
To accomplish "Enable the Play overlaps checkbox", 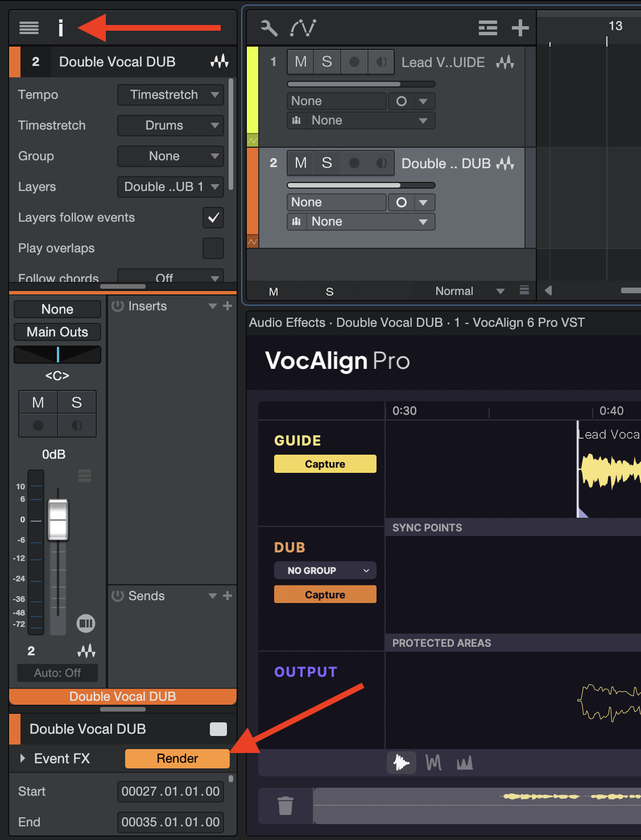I will 213,248.
